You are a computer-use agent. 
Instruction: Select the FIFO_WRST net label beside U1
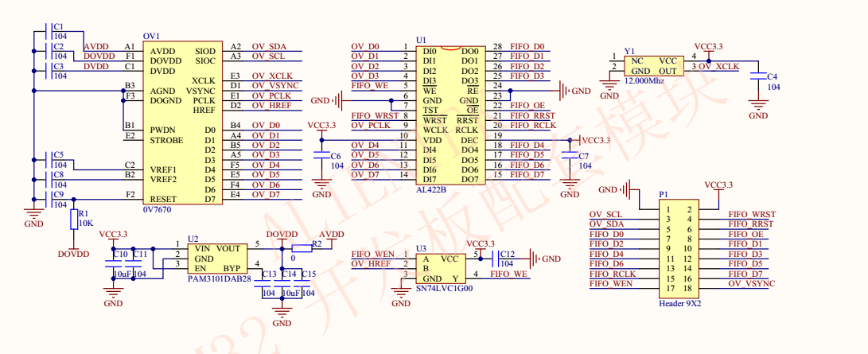pyautogui.click(x=376, y=115)
